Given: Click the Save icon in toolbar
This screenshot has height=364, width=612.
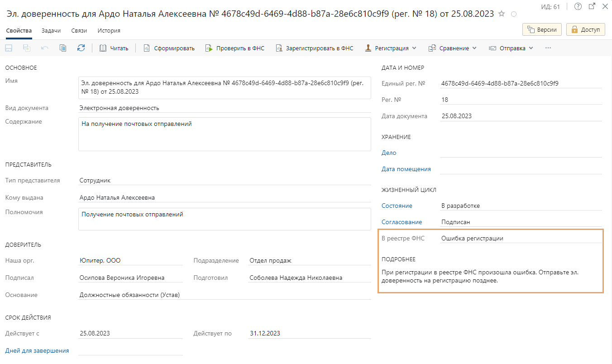Looking at the screenshot, I should 9,48.
